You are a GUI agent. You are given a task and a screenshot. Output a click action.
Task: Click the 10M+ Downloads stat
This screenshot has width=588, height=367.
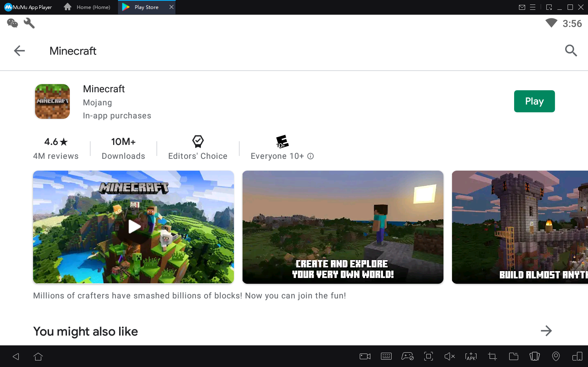coord(123,148)
